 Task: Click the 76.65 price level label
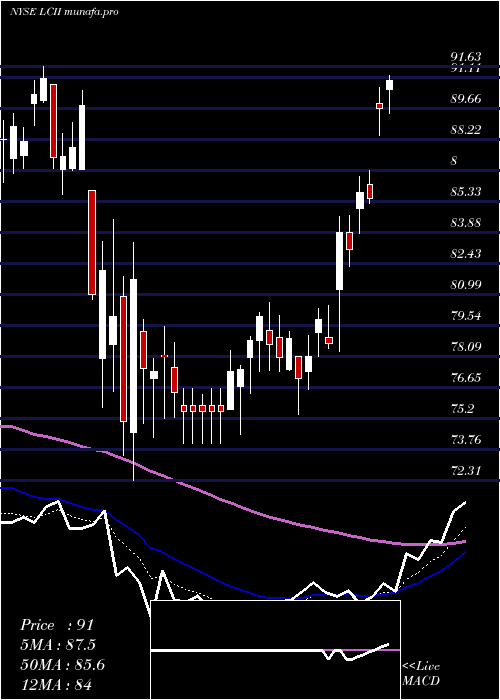(466, 378)
